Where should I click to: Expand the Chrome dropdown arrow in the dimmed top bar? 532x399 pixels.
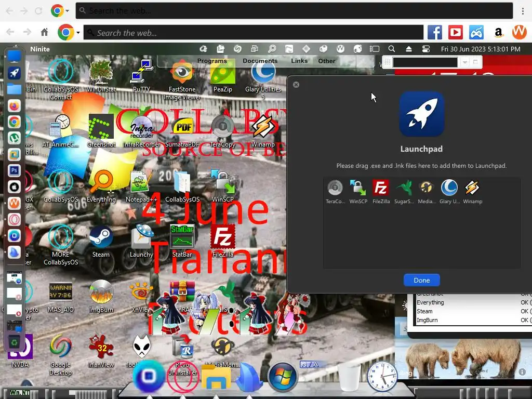click(67, 11)
